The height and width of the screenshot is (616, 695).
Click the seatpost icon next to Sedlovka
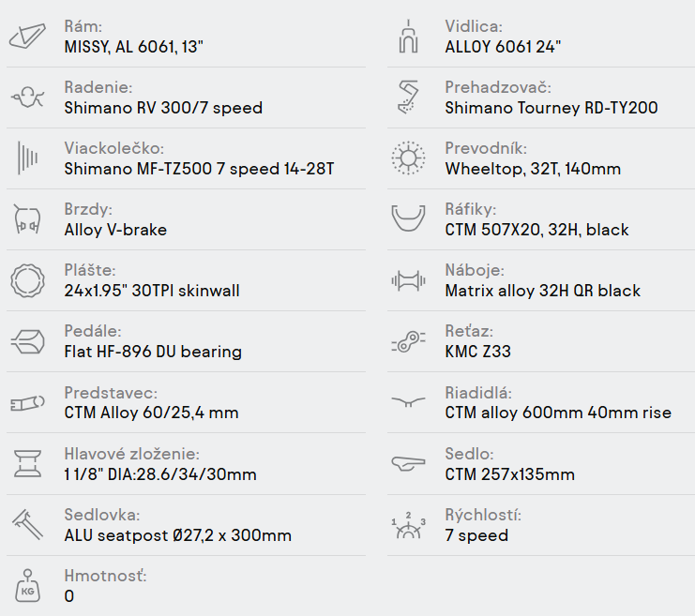tap(27, 525)
